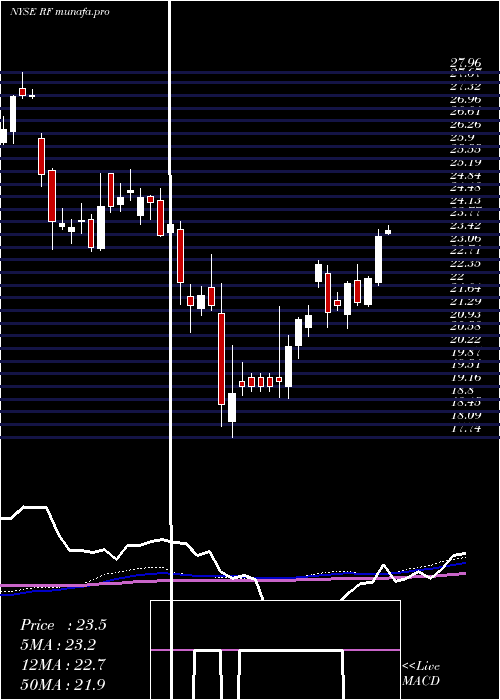Click the 20.22 price axis label
This screenshot has width=500, height=700.
(465, 340)
